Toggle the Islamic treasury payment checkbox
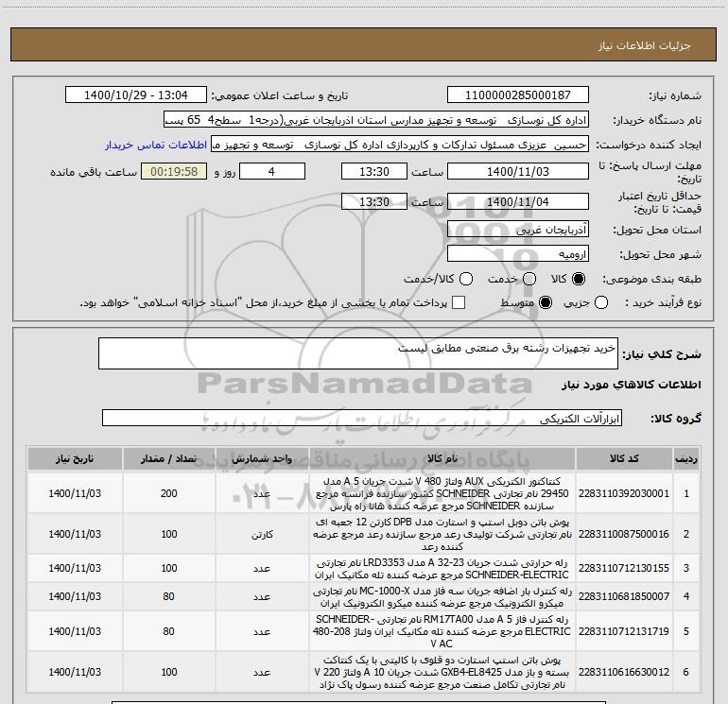The width and height of the screenshot is (728, 704). point(459,302)
